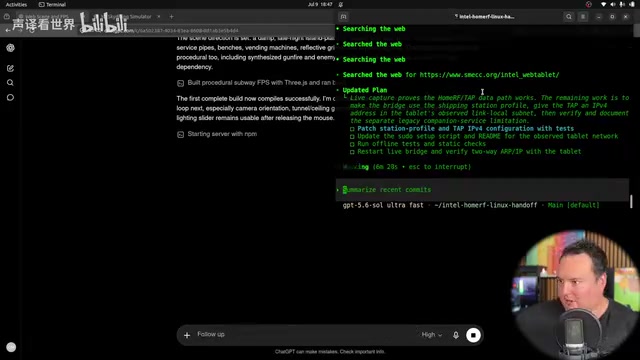Click the smecc.org intel_webtablet URL

click(489, 75)
